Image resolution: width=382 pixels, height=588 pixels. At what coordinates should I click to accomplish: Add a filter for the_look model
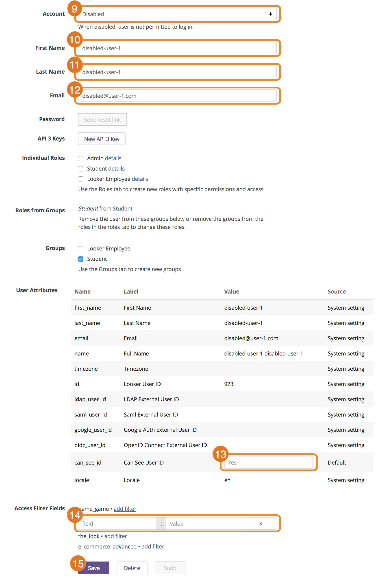point(115,536)
